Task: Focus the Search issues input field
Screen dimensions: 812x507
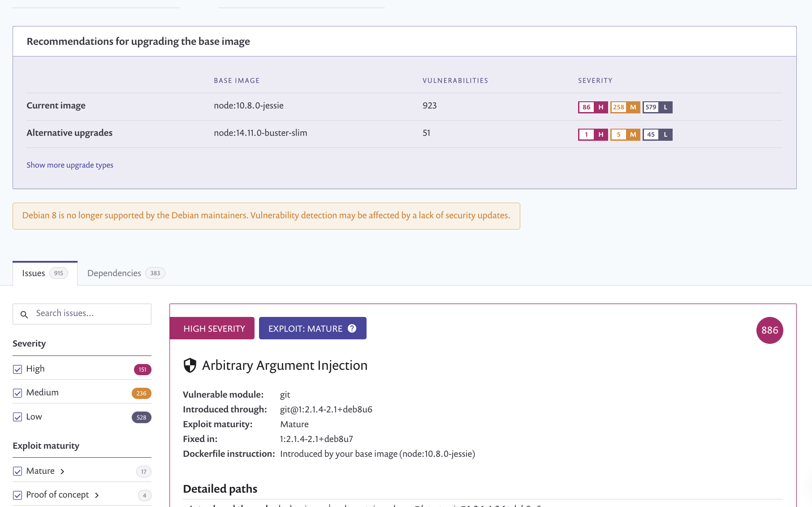Action: [82, 314]
